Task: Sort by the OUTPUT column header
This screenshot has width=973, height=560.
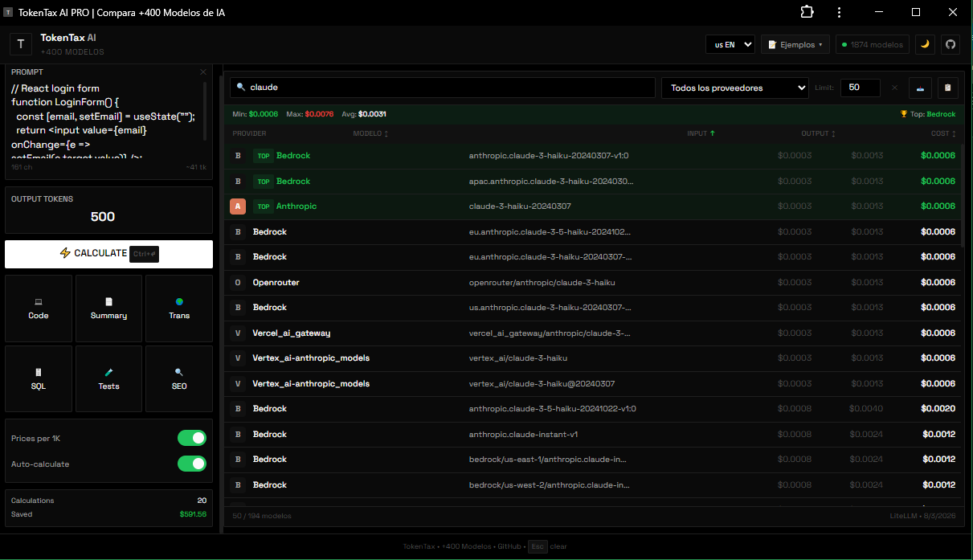Action: (818, 133)
